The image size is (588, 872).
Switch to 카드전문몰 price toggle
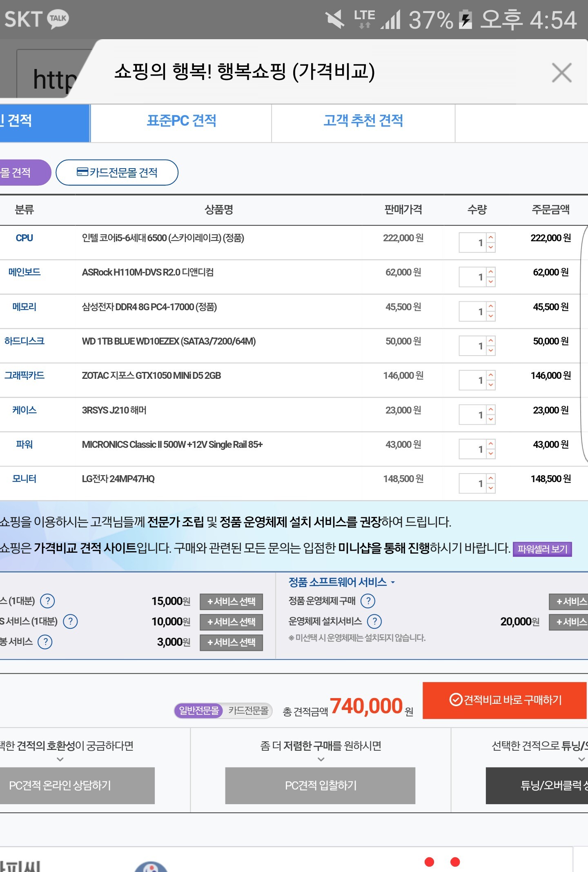pos(248,711)
